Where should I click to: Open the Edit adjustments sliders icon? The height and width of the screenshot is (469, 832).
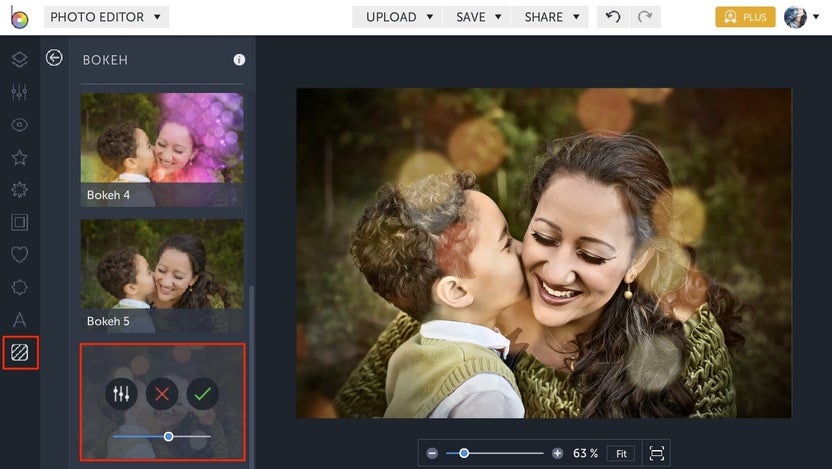[x=20, y=92]
